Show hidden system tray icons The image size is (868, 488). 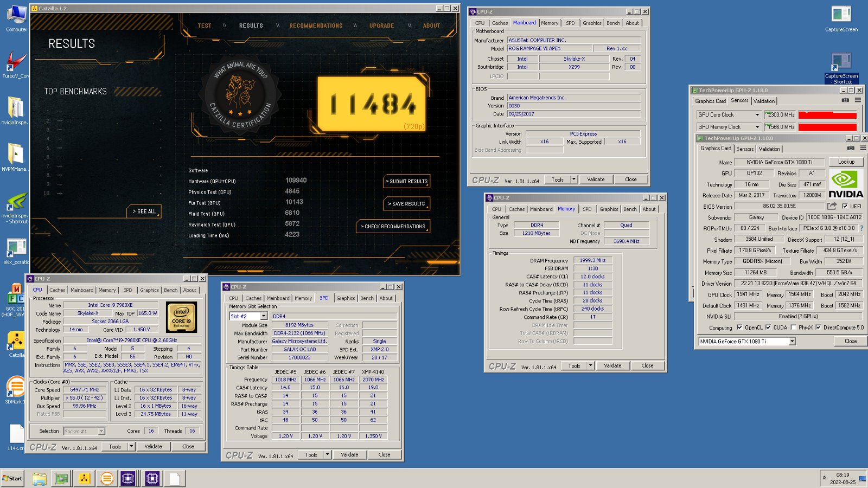click(x=824, y=478)
